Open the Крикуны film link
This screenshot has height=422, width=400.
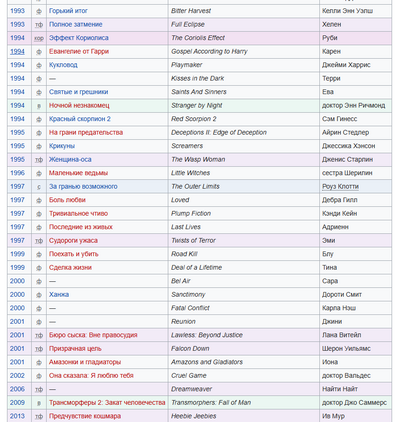(62, 146)
